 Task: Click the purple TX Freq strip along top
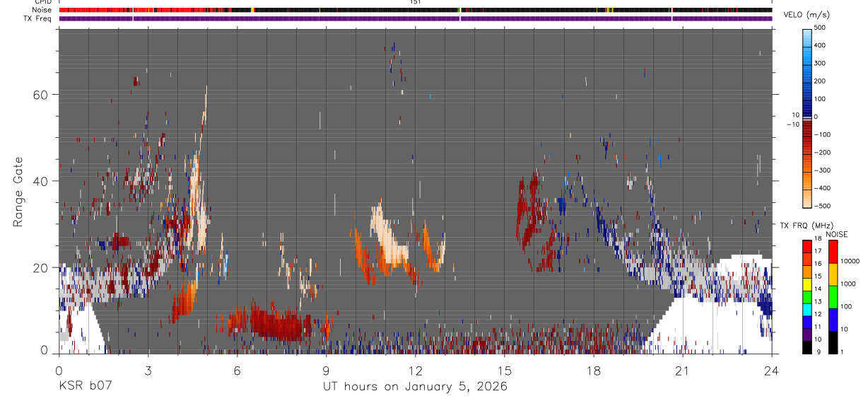pos(416,18)
